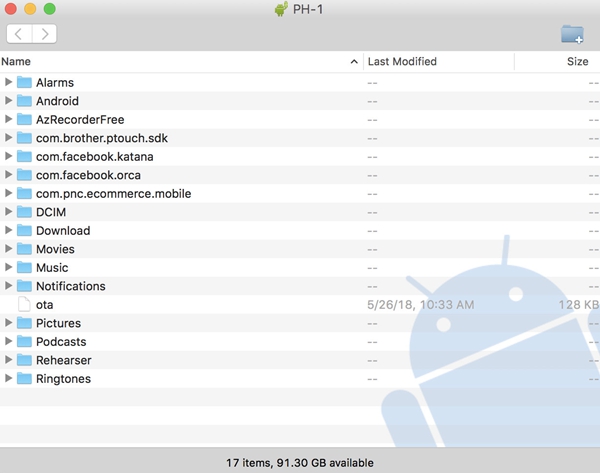Go back with the left arrow button
The image size is (600, 473).
click(19, 34)
